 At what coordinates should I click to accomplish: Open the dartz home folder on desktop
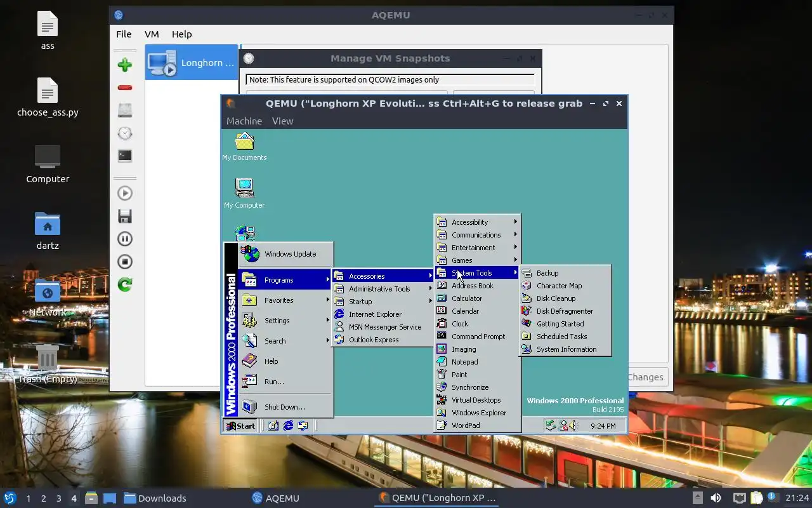[48, 230]
